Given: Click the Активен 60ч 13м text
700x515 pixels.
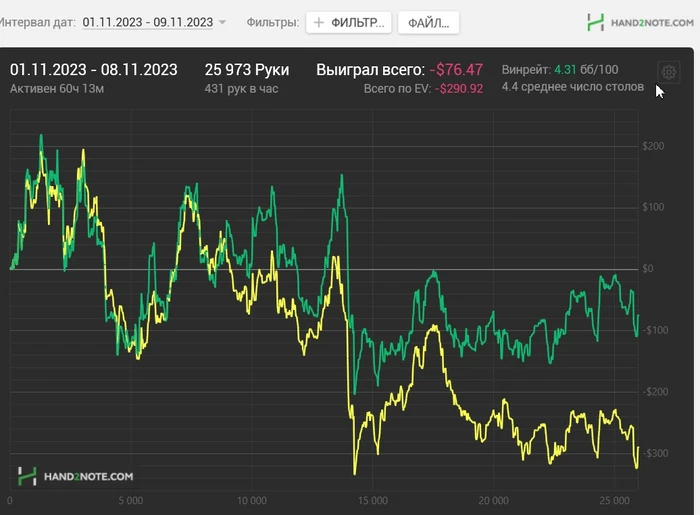Looking at the screenshot, I should 57,89.
